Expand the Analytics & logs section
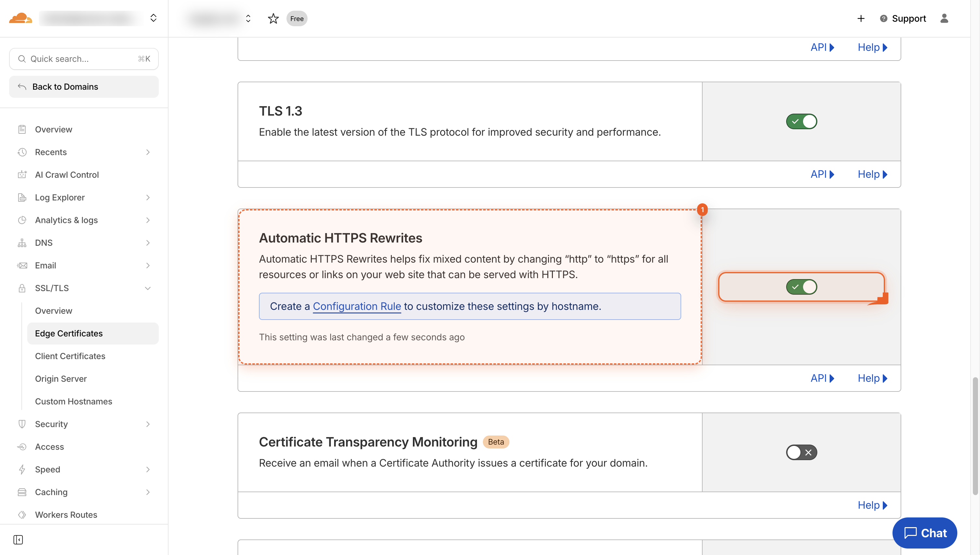980x555 pixels. click(148, 220)
